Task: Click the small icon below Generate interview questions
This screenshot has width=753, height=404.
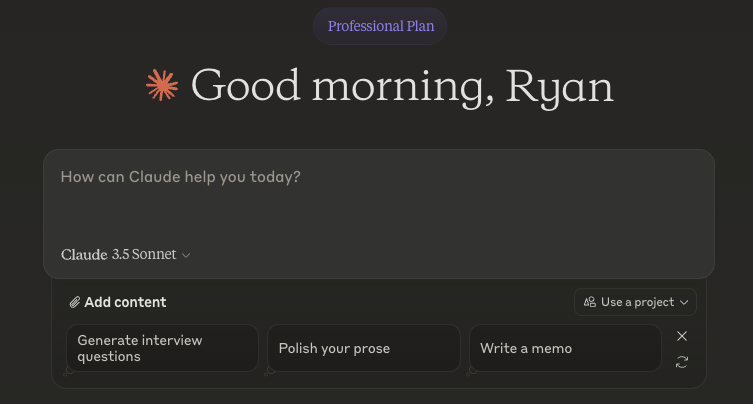Action: [x=69, y=371]
